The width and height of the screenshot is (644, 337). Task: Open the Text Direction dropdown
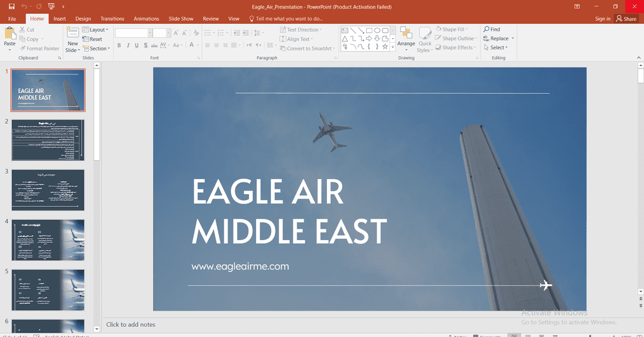tap(301, 30)
